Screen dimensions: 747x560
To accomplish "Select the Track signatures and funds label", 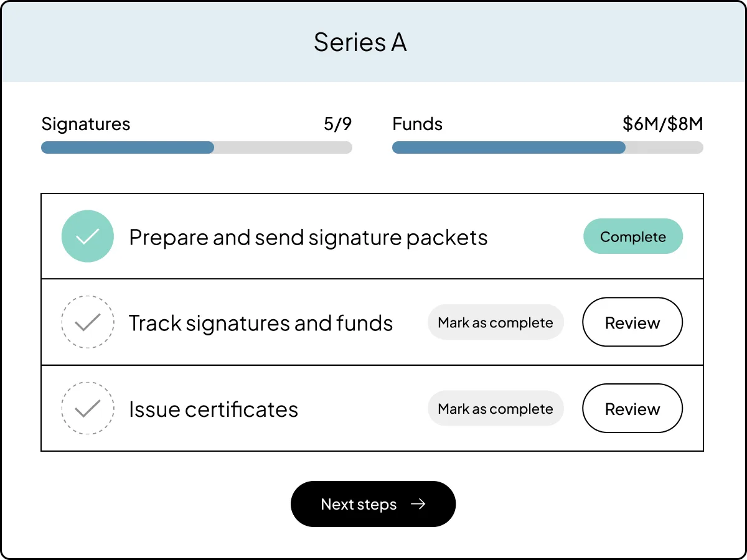I will pos(261,323).
